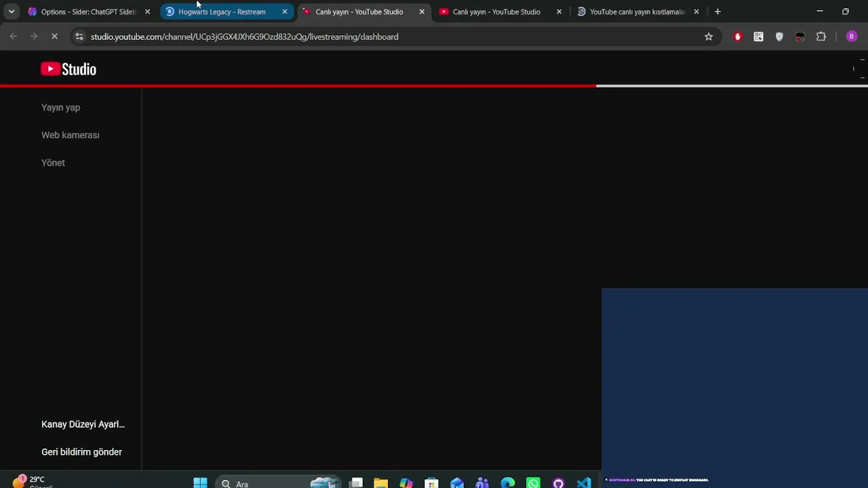This screenshot has height=488, width=868.
Task: Open the black and red extension icon
Action: pyautogui.click(x=800, y=37)
